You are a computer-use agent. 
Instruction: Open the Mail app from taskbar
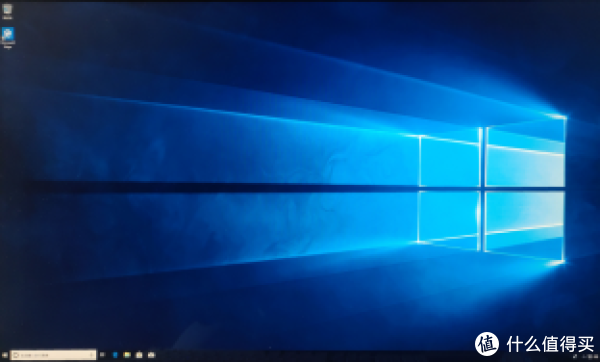152,355
